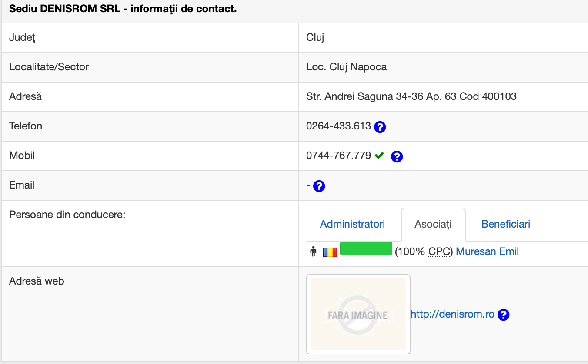Click the Mobil row label
The height and width of the screenshot is (364, 588).
[x=22, y=156]
